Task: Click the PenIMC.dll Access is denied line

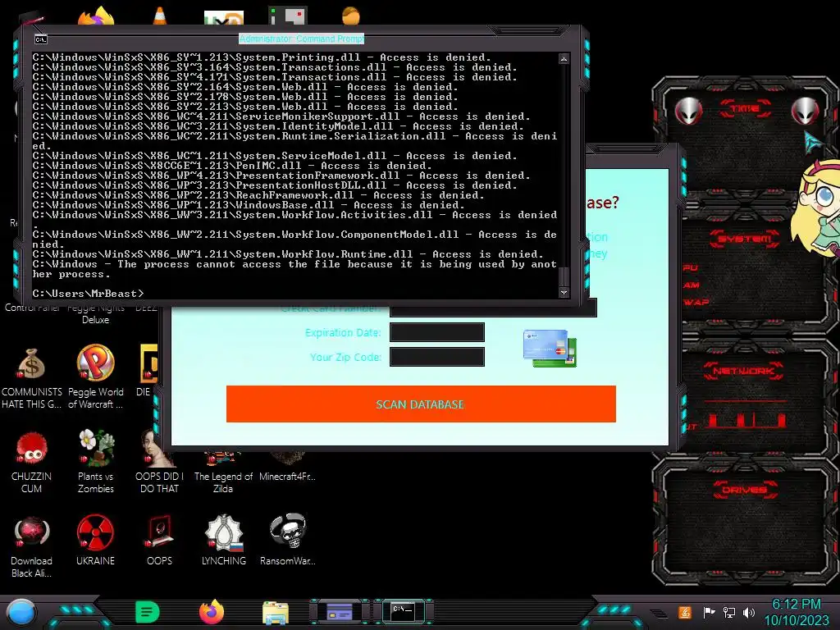Action: (232, 166)
